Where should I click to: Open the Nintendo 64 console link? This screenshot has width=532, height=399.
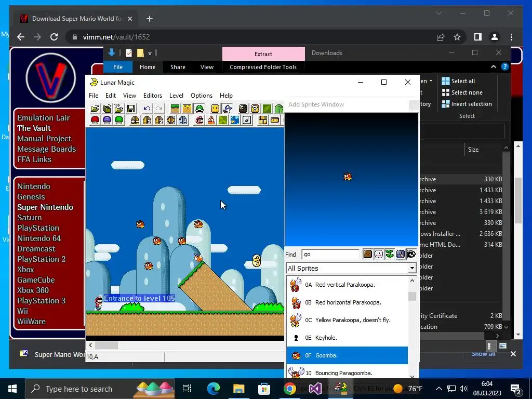(39, 238)
